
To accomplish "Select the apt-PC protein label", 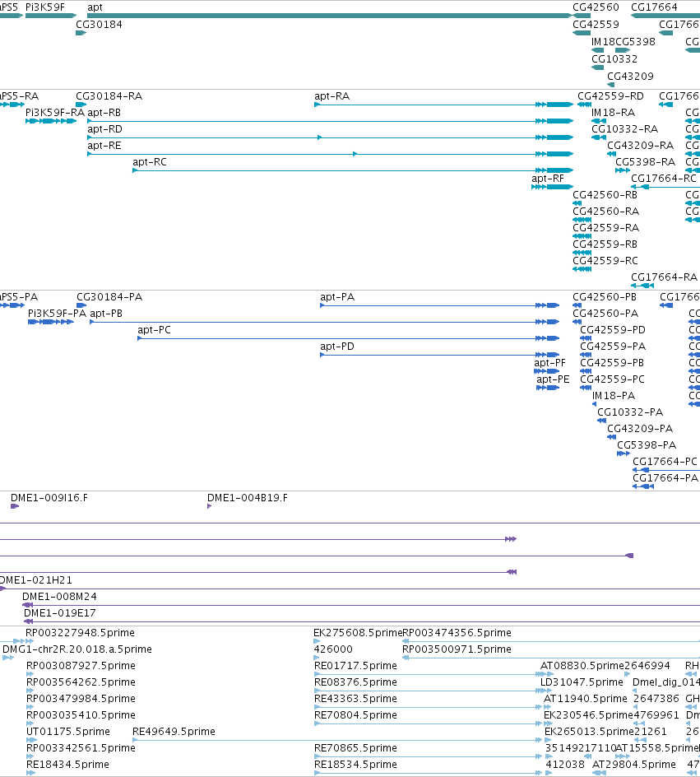I will click(155, 329).
